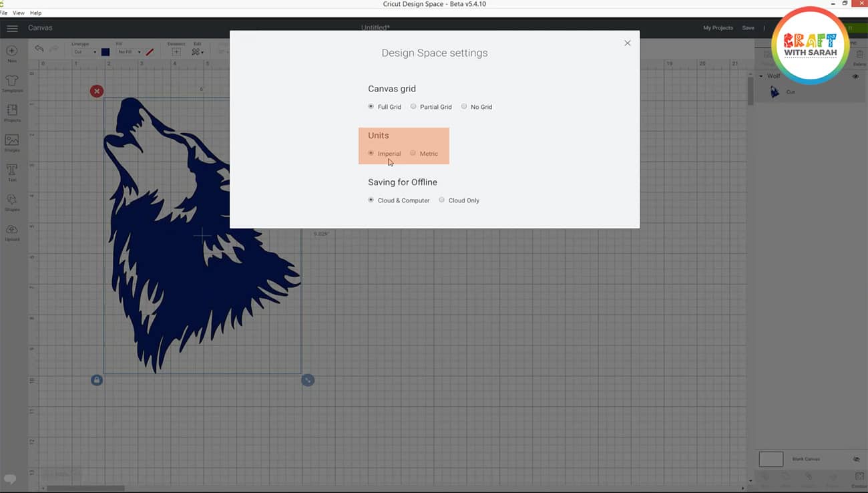Click the Save link

pos(748,27)
